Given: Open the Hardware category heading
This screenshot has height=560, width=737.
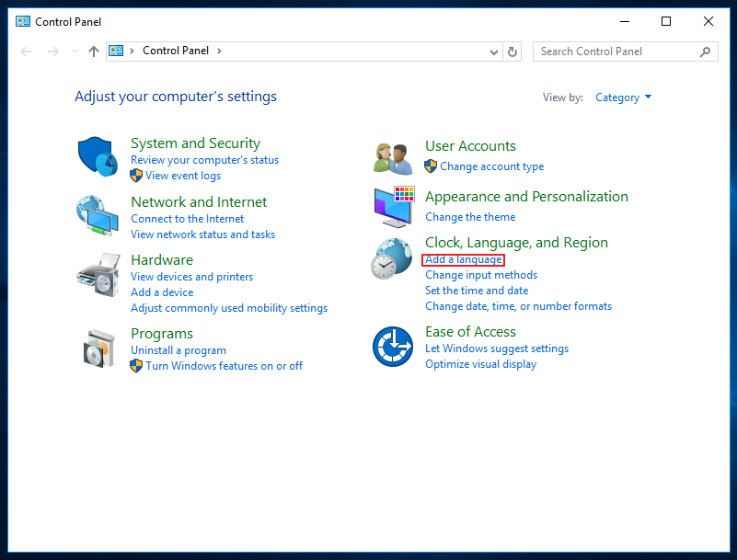Looking at the screenshot, I should (x=162, y=260).
